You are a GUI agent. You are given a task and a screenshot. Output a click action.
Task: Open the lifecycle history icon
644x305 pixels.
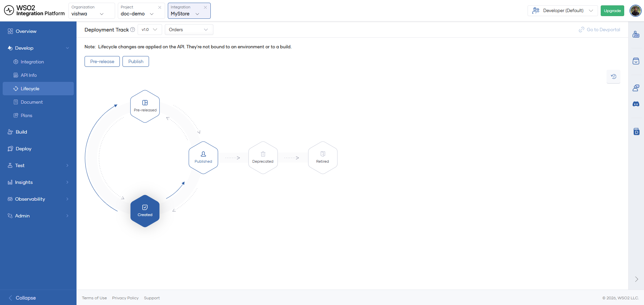pyautogui.click(x=613, y=77)
